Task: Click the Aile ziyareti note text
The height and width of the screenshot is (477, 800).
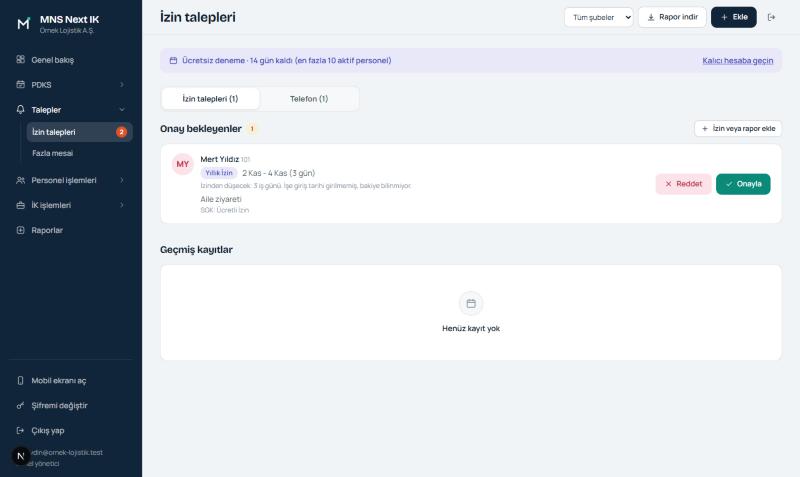Action: [221, 199]
